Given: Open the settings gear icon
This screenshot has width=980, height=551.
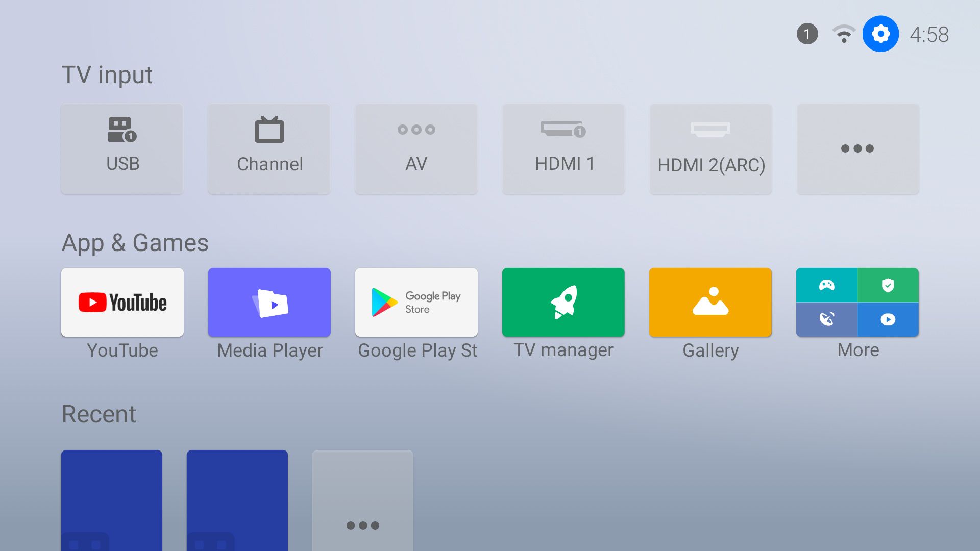Looking at the screenshot, I should click(880, 34).
